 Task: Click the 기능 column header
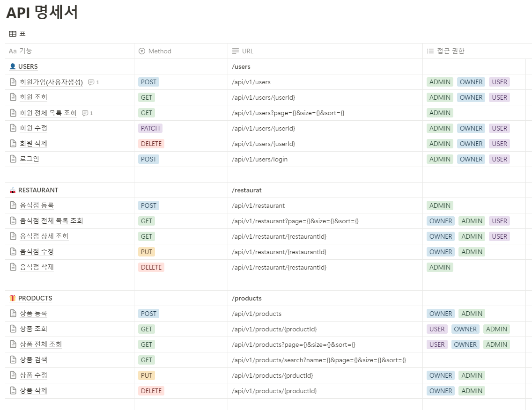point(70,51)
